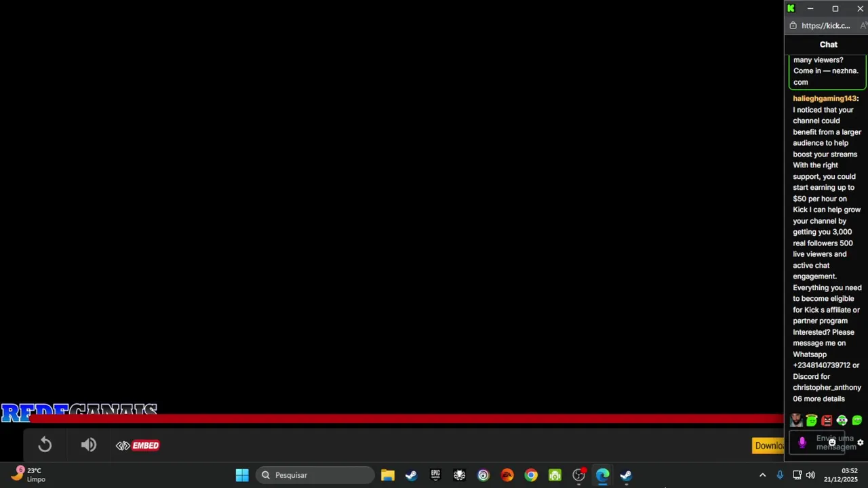Open the system volume tray icon
The height and width of the screenshot is (488, 868).
point(810,475)
